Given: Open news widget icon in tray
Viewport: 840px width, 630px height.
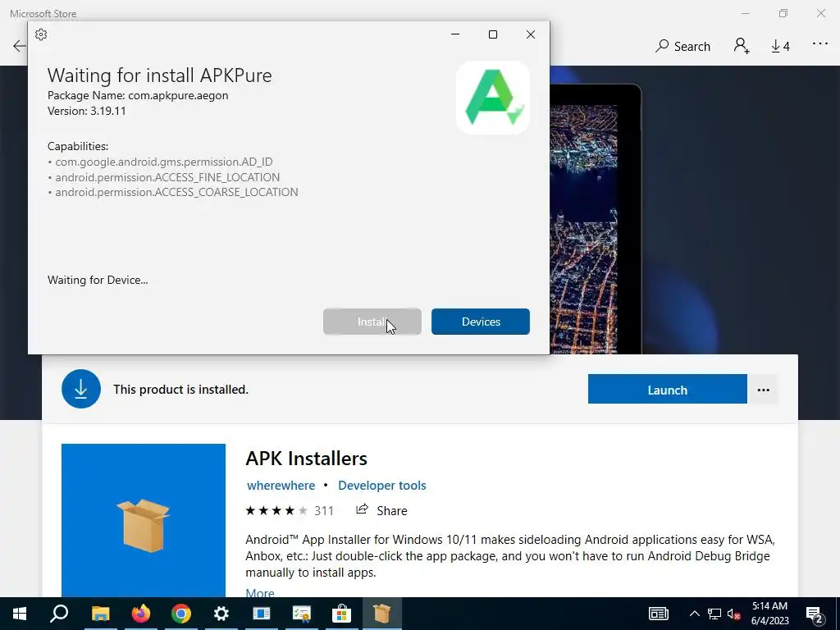Looking at the screenshot, I should (x=659, y=614).
